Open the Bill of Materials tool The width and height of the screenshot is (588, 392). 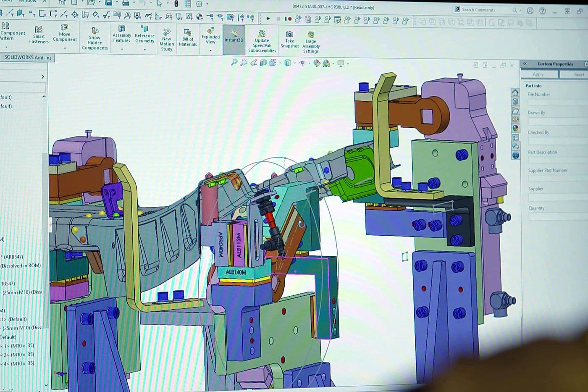(x=188, y=37)
